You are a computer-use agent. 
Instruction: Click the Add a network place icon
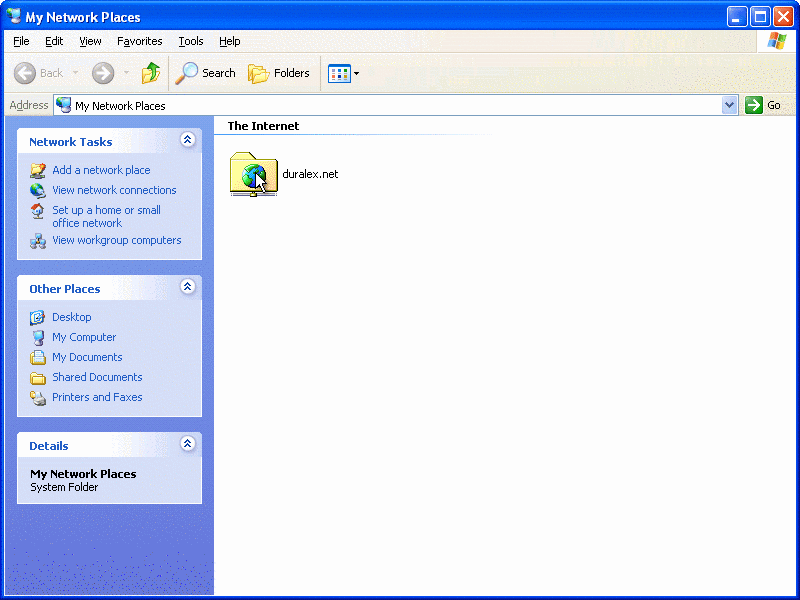point(38,170)
